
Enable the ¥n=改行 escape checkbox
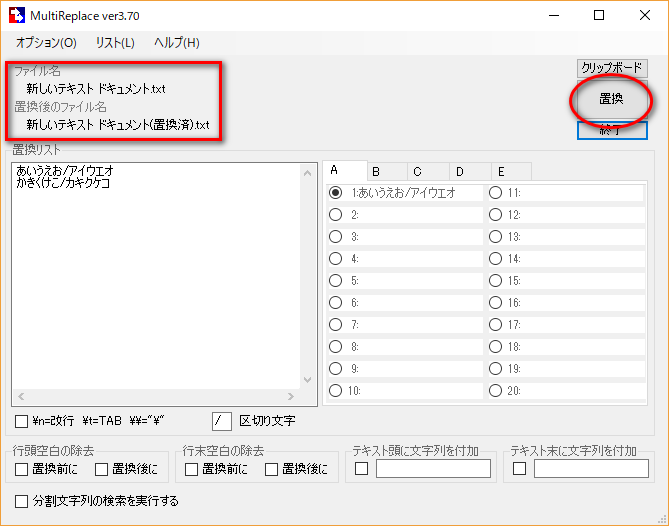22,421
